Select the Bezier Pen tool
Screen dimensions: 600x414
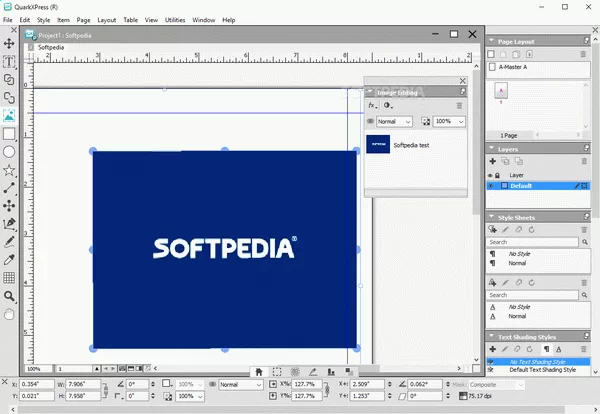[9, 223]
